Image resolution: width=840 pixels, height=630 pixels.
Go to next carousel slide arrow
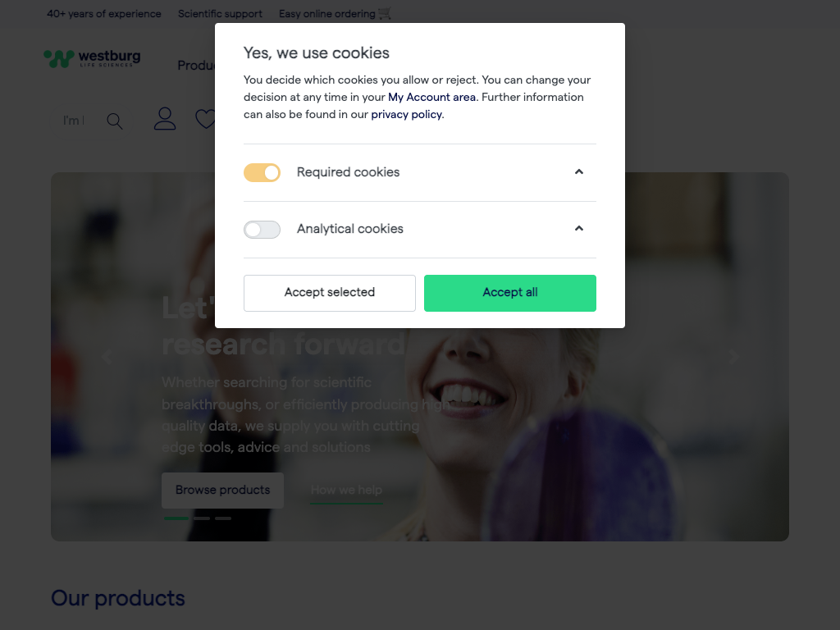tap(734, 357)
